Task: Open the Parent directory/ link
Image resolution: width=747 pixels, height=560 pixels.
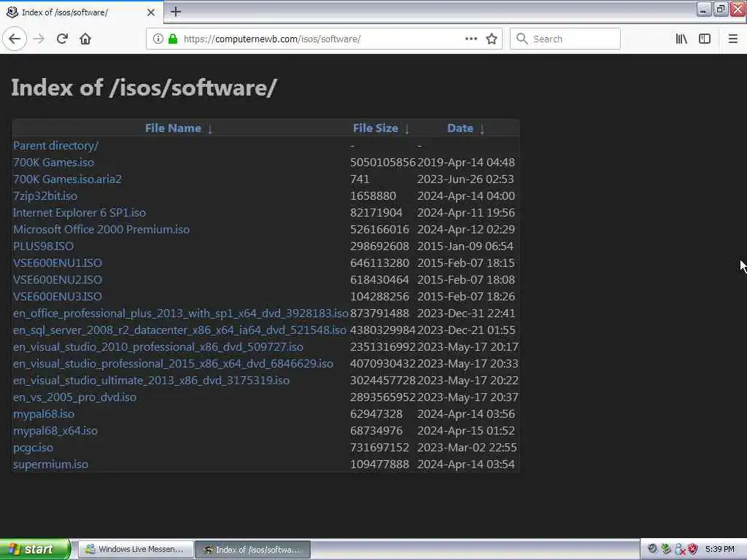Action: (55, 146)
